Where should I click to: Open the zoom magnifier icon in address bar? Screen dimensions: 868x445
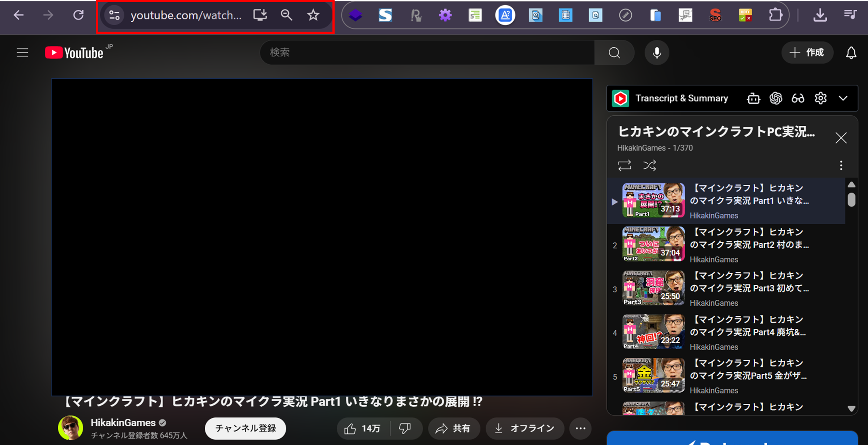(x=286, y=15)
